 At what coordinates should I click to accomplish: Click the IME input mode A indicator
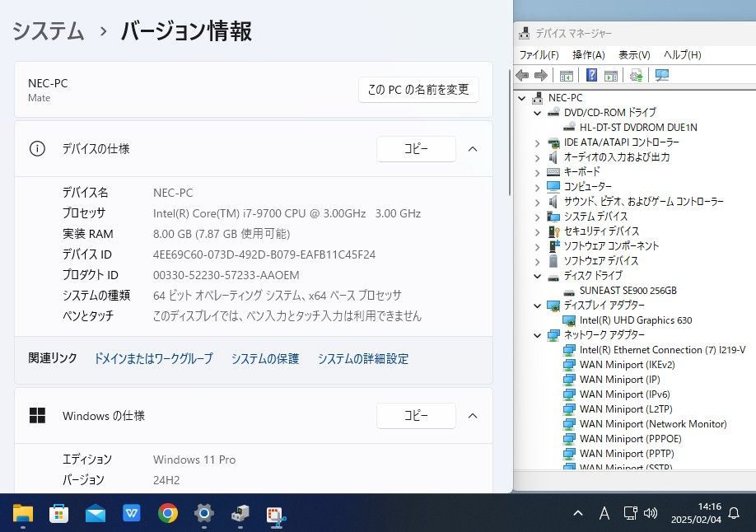click(604, 513)
